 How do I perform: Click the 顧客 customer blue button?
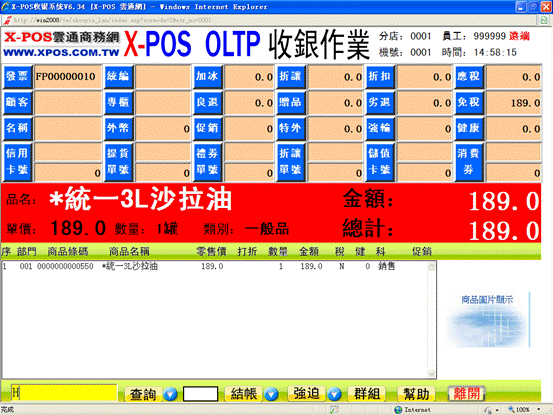pos(17,102)
